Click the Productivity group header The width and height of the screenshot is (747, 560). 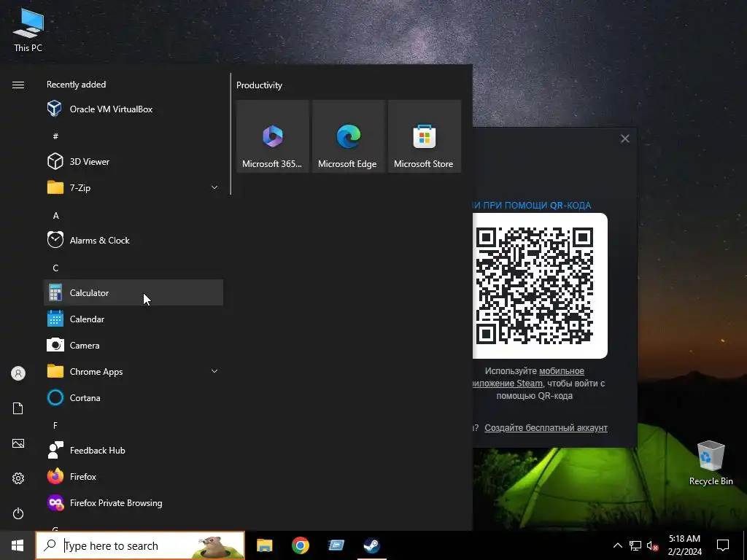(259, 85)
